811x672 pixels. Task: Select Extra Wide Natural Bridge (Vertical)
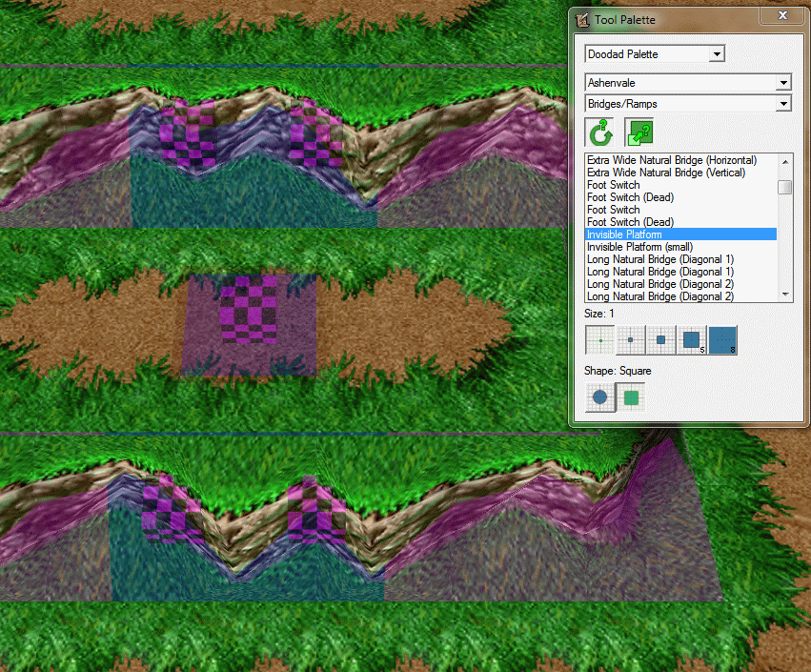tap(665, 173)
